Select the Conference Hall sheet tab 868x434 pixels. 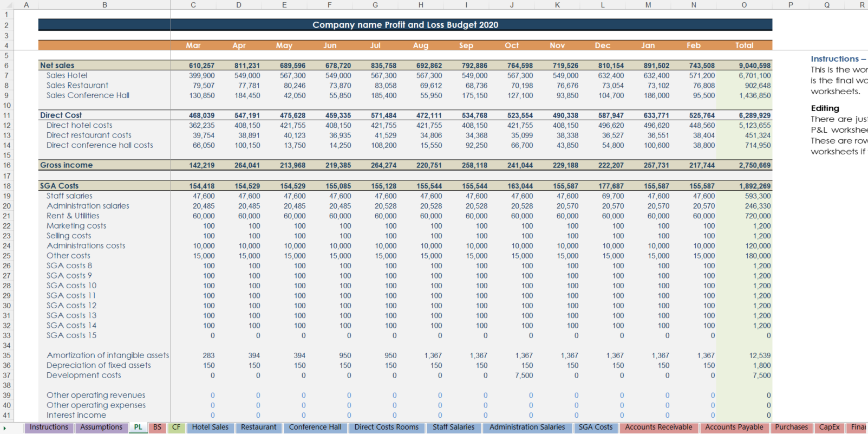[315, 427]
